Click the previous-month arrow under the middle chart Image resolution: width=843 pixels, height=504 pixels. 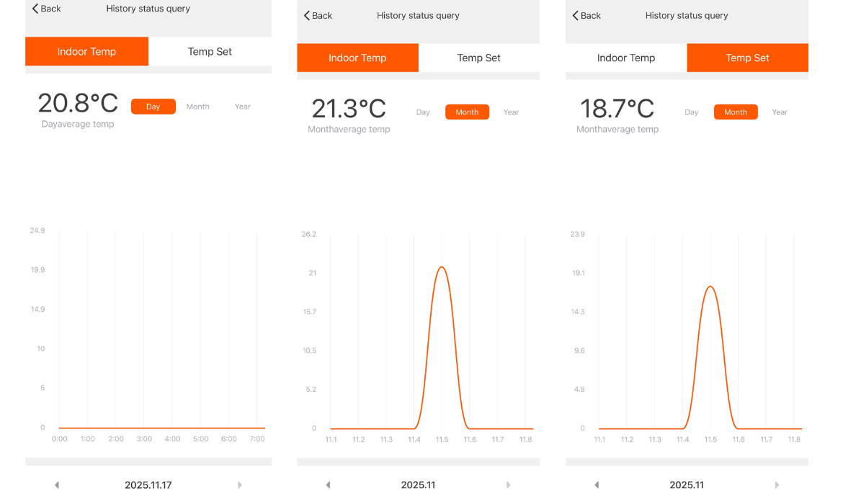tap(328, 485)
